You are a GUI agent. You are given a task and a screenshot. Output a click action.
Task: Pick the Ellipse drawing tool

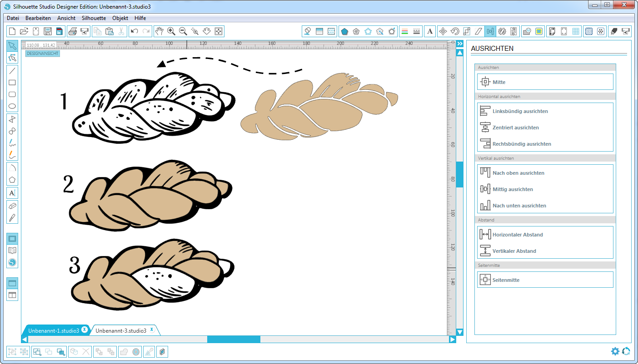[x=12, y=107]
